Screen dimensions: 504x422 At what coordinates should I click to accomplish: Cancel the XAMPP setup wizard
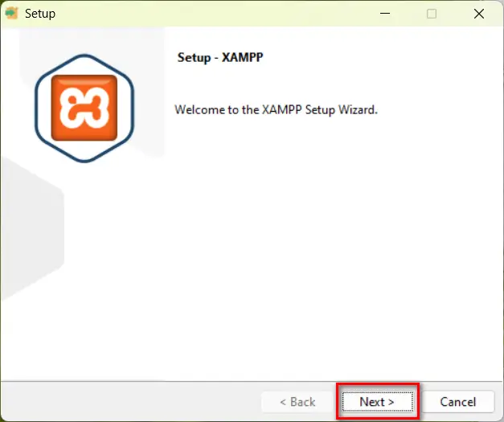click(x=457, y=401)
